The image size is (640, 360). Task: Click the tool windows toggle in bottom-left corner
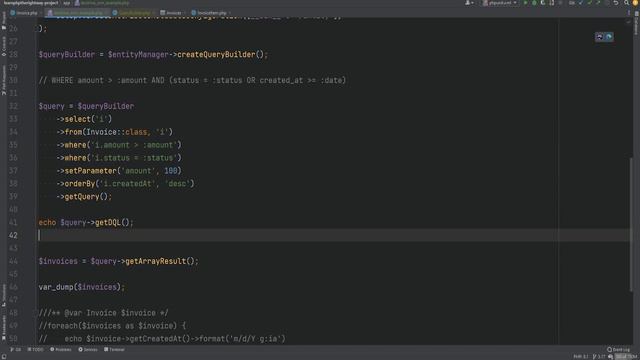pyautogui.click(x=4, y=357)
